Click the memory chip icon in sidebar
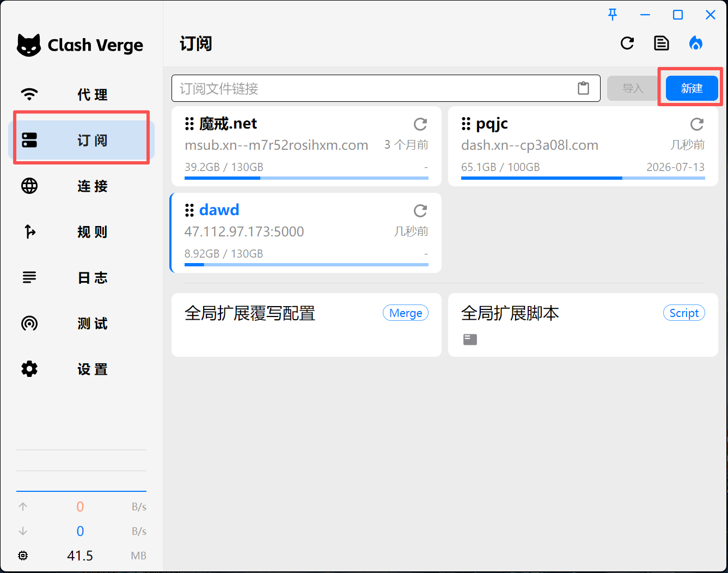This screenshot has height=573, width=728. 23,556
